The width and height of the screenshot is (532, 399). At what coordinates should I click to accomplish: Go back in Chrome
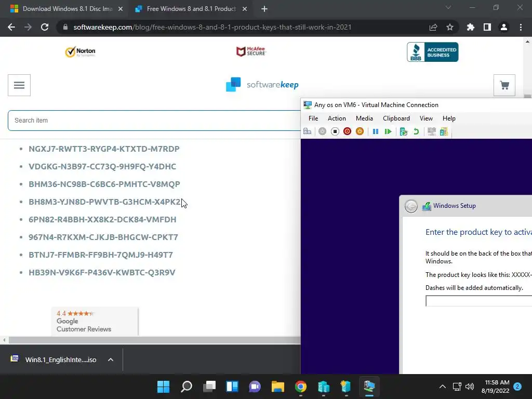click(x=11, y=27)
